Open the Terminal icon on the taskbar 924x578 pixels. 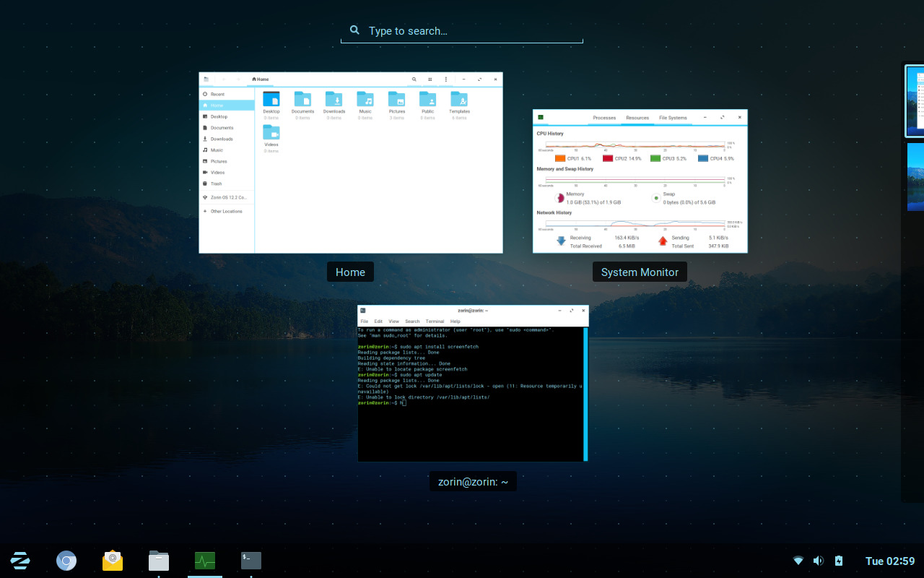(250, 560)
